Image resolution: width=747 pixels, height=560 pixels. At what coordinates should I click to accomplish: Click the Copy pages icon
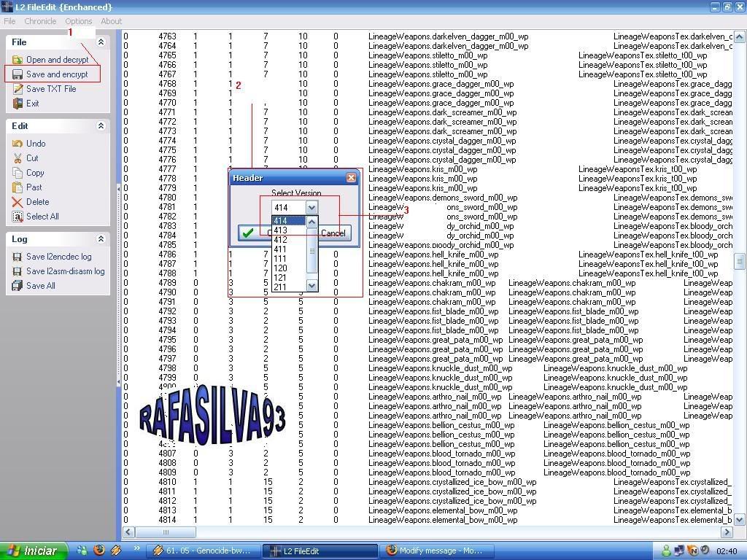point(18,172)
